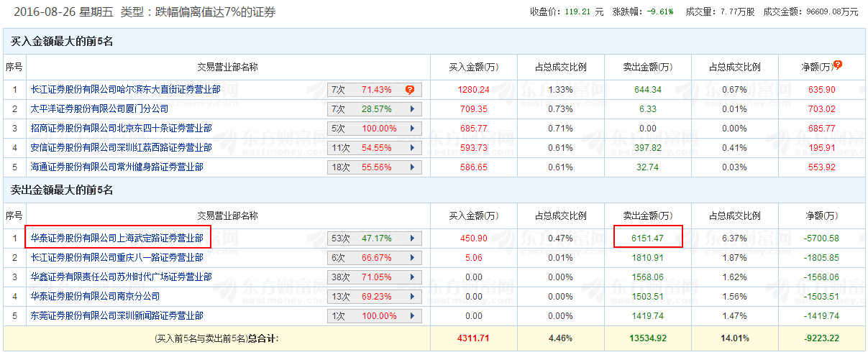Image resolution: width=868 pixels, height=352 pixels.
Task: Click the 7次 71.43% stats button
Action: [374, 90]
